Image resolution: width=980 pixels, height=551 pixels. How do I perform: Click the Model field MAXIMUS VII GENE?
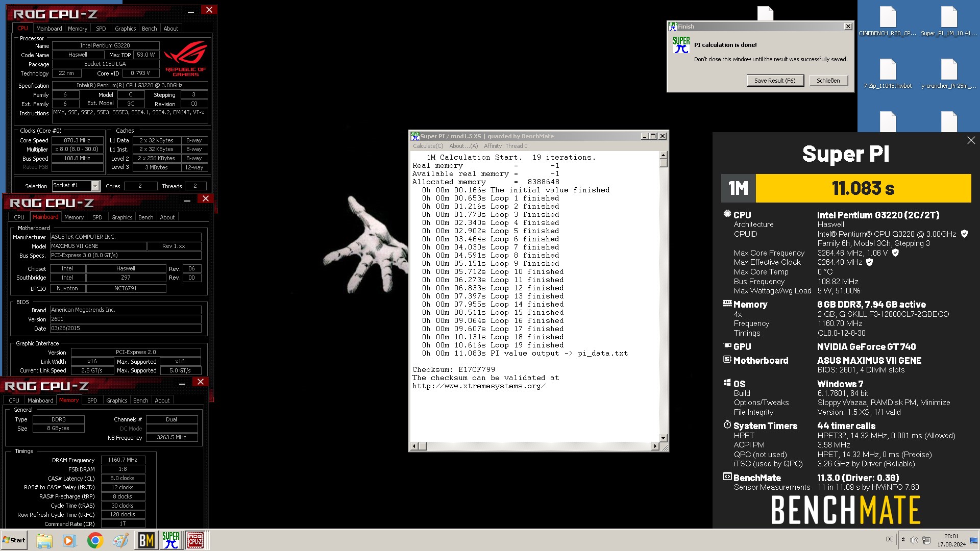98,246
